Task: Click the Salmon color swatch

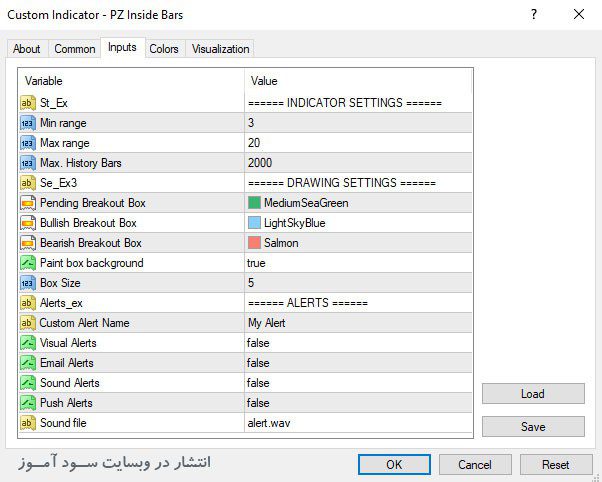Action: 254,243
